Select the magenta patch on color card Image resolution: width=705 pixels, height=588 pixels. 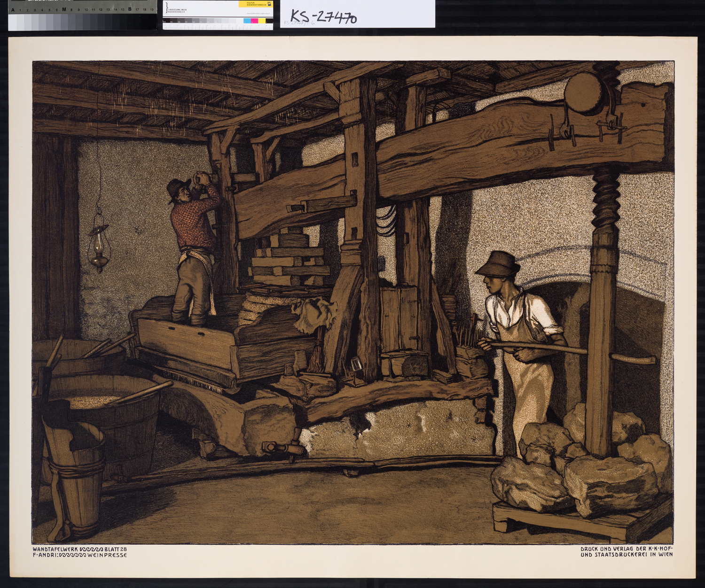pos(254,21)
